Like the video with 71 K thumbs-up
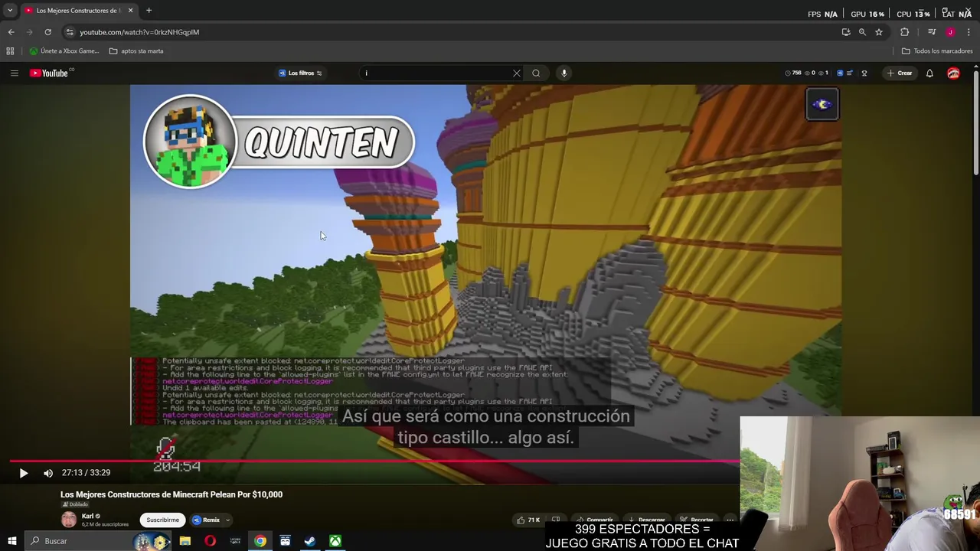Image resolution: width=980 pixels, height=551 pixels. coord(528,520)
